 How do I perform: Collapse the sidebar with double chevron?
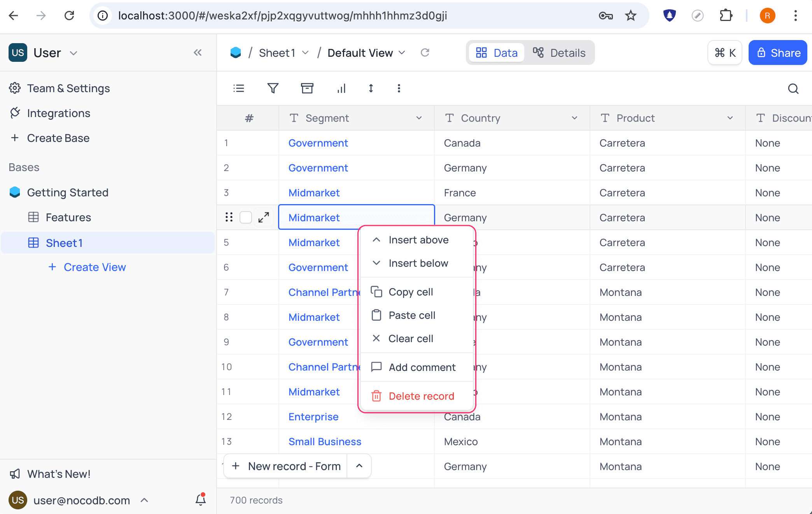click(198, 52)
